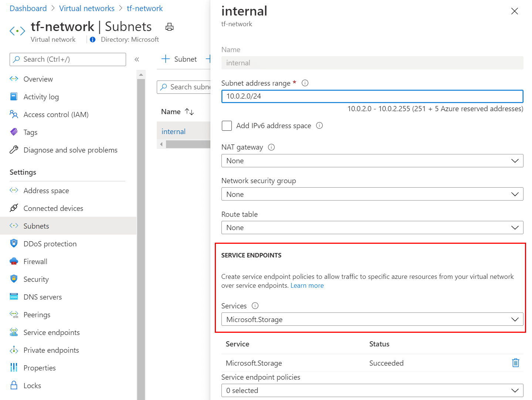Delete the Microsoft.Storage service endpoint

click(x=515, y=363)
